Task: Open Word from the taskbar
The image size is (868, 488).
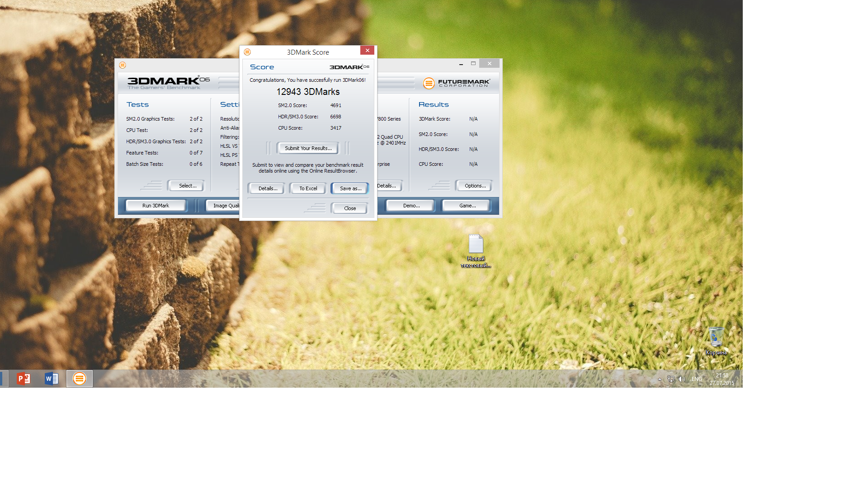Action: [x=52, y=379]
